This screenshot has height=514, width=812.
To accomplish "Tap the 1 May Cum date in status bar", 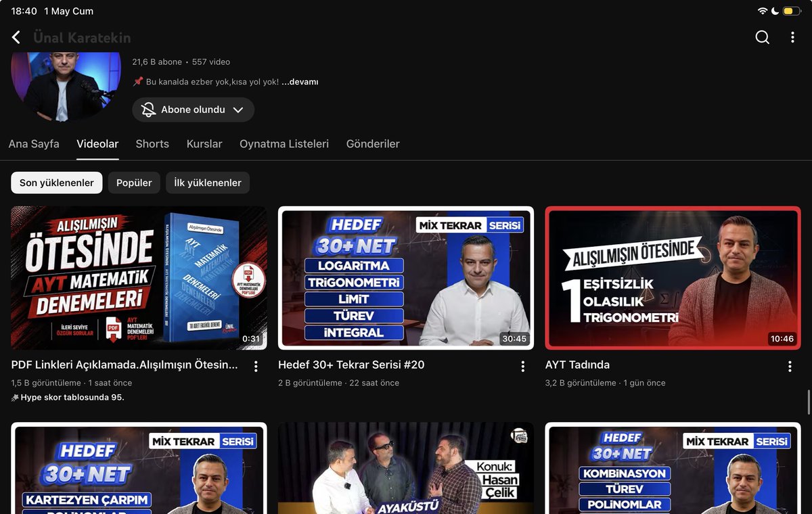I will [68, 11].
